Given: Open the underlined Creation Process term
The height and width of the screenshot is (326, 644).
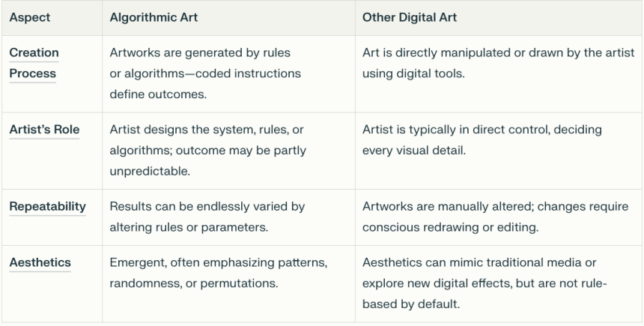Looking at the screenshot, I should 34,63.
